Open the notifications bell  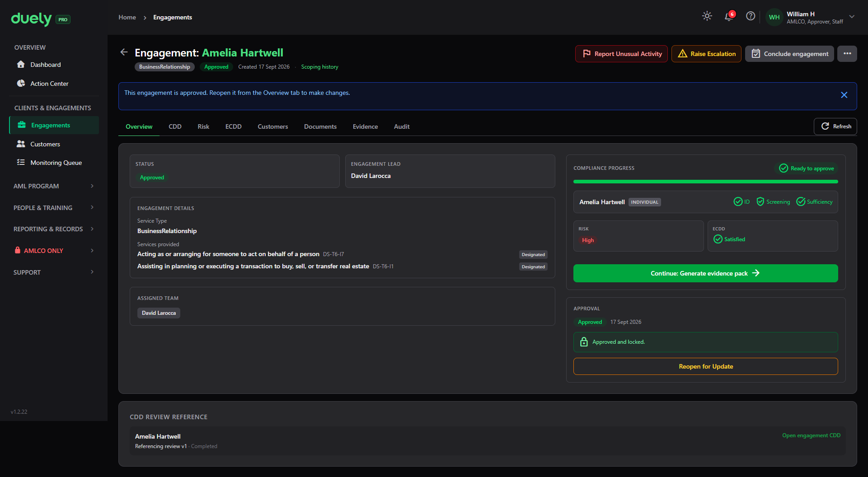(x=729, y=16)
